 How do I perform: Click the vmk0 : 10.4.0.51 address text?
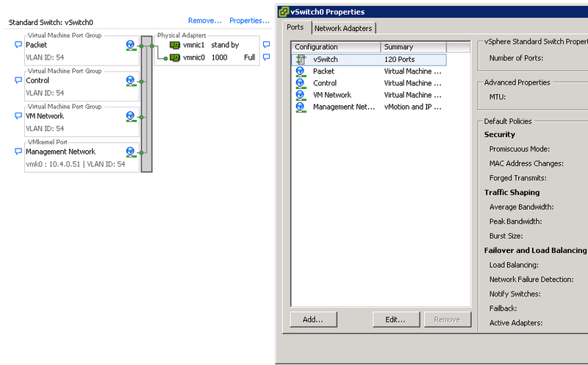click(53, 164)
